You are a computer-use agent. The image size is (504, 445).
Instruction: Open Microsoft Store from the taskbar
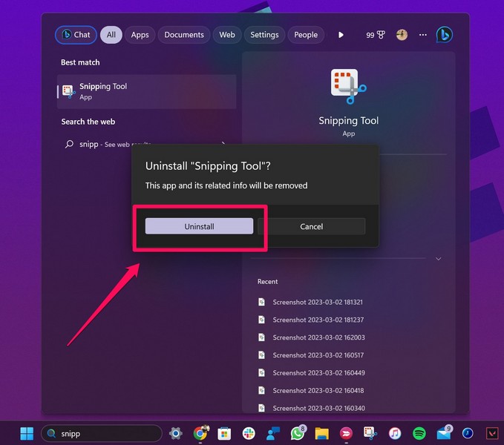(224, 433)
